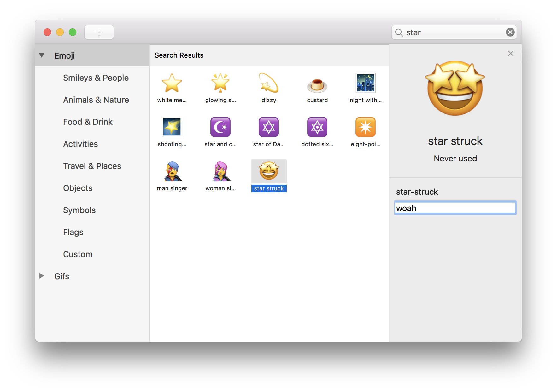Select the eight-pointed star emoji

tap(366, 127)
